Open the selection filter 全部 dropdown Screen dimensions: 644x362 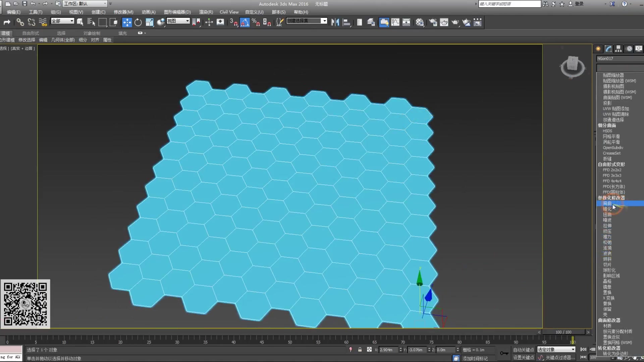(62, 21)
